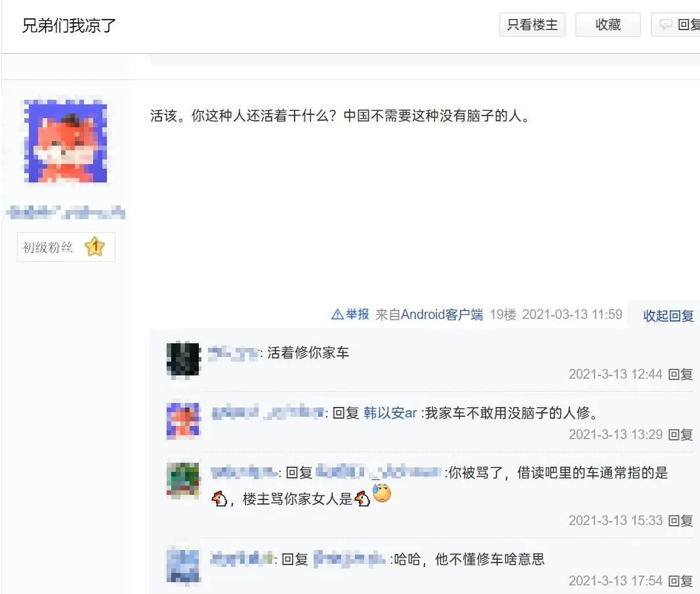
Task: Reply to the 12:44 comment
Action: click(680, 374)
